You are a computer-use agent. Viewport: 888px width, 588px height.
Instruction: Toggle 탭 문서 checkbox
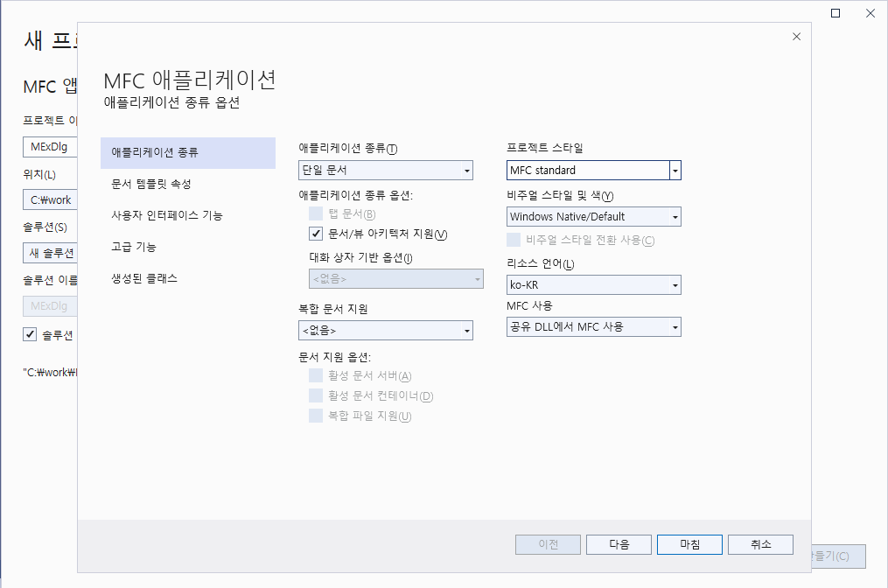coord(316,213)
